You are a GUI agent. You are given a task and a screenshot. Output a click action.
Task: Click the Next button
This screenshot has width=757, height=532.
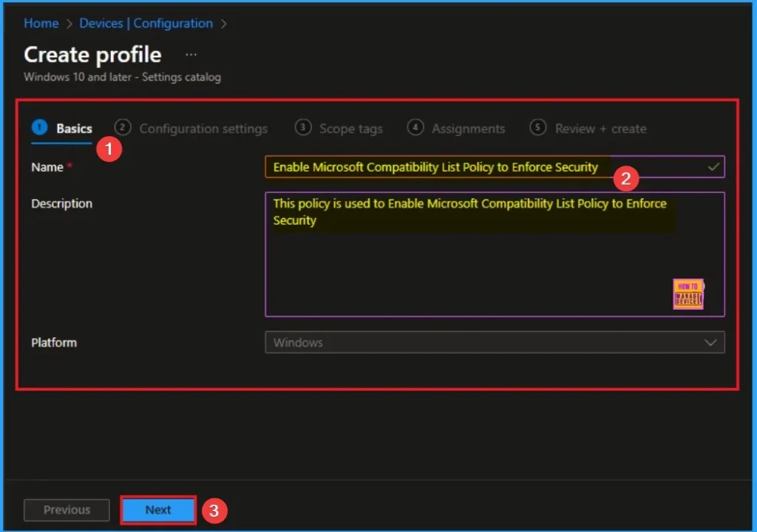point(158,510)
